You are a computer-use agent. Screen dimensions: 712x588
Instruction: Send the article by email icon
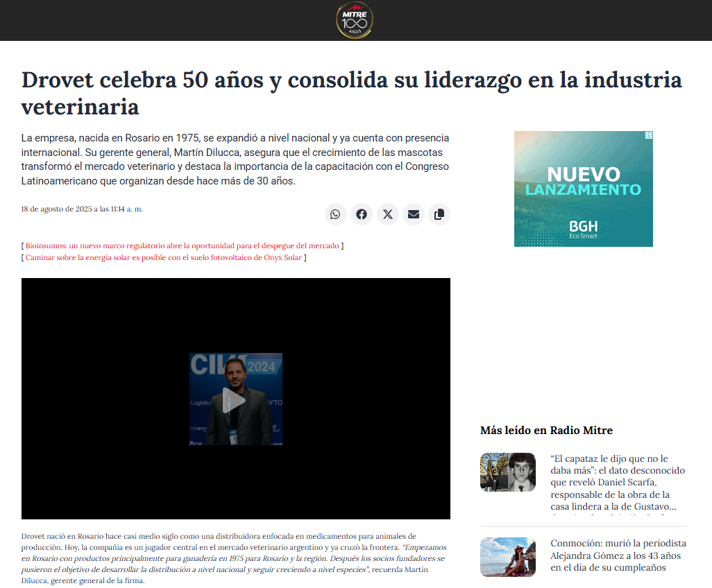[414, 214]
